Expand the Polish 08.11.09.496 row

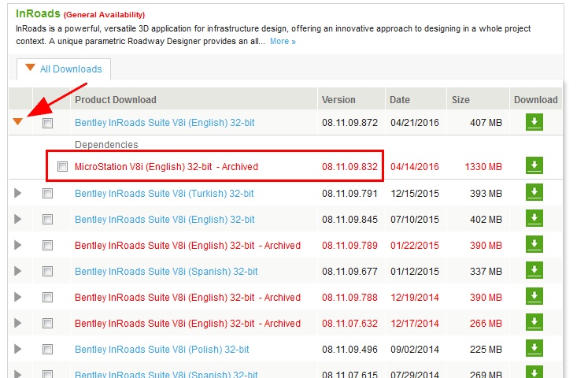(17, 349)
